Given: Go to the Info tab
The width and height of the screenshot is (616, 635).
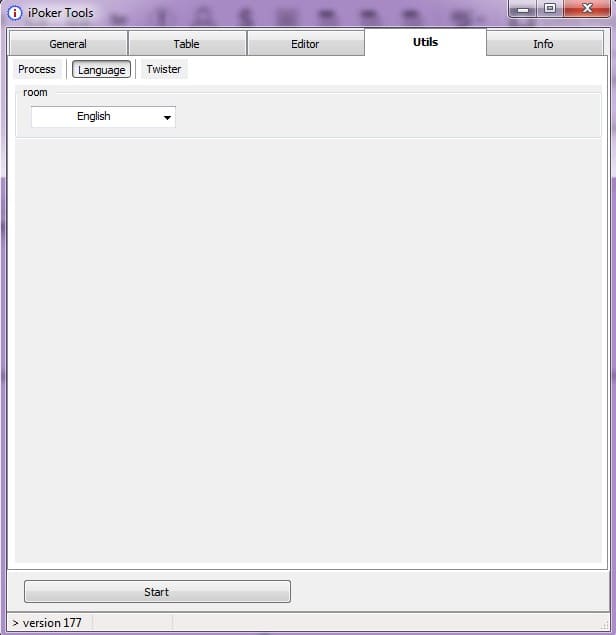Looking at the screenshot, I should (x=544, y=43).
